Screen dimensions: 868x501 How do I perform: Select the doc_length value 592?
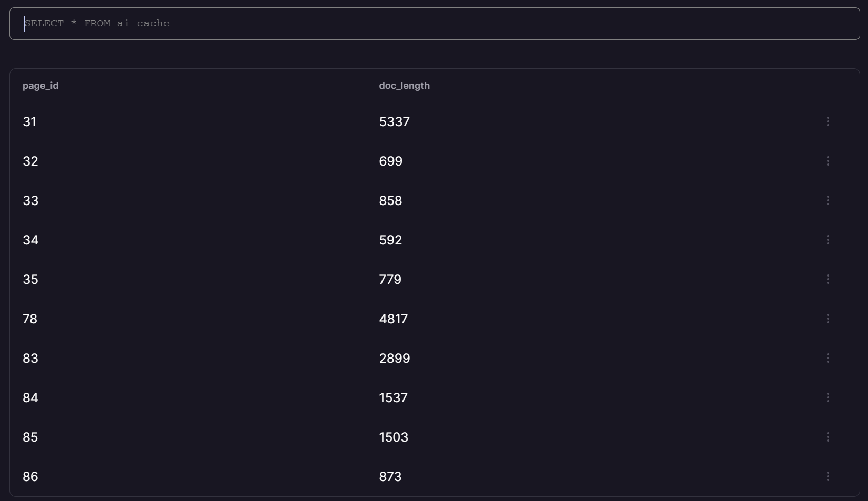pos(390,240)
